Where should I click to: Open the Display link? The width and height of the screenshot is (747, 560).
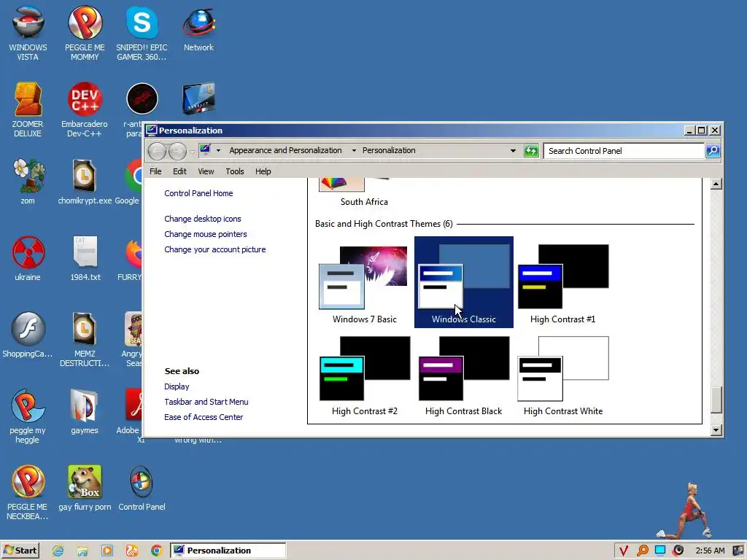point(177,386)
